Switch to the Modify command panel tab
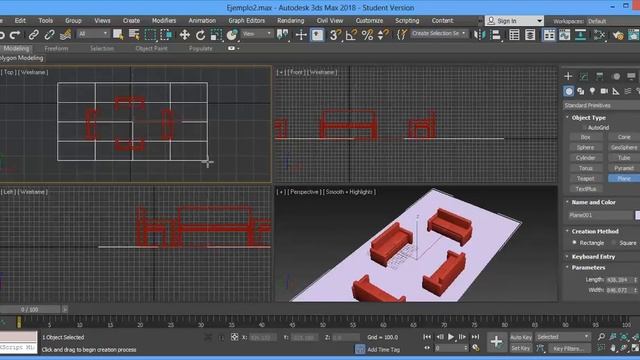Image resolution: width=640 pixels, height=360 pixels. [x=584, y=76]
